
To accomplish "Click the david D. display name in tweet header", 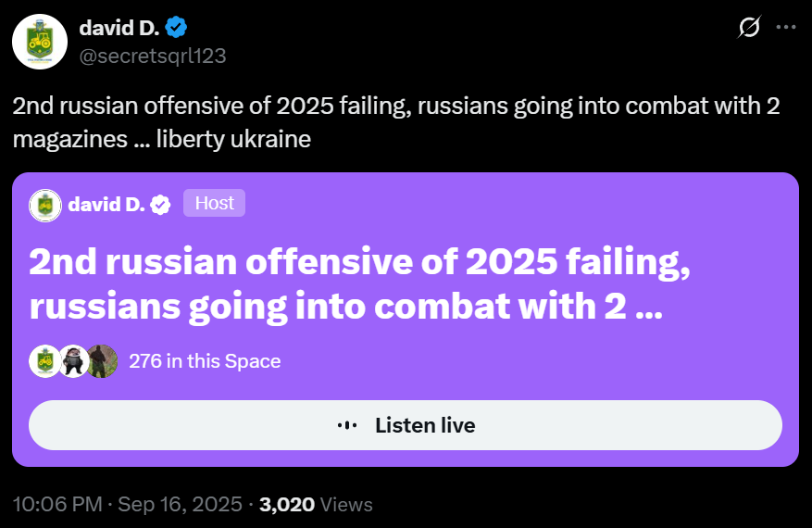I will click(x=119, y=28).
